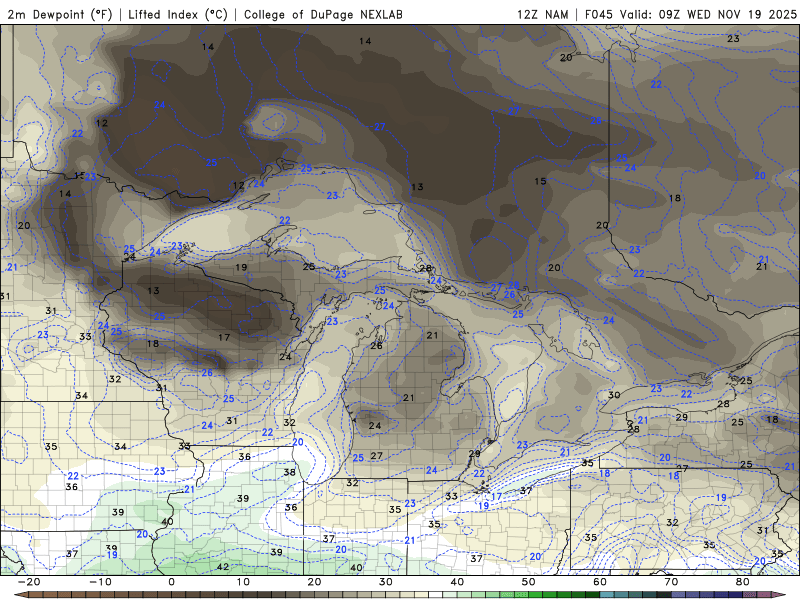Click the black dewpoint value "42"
The height and width of the screenshot is (600, 800).
tap(223, 567)
